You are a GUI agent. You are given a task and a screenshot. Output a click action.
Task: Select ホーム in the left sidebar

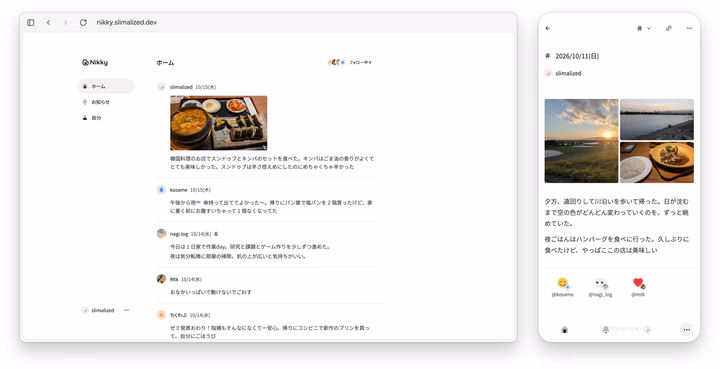point(106,86)
